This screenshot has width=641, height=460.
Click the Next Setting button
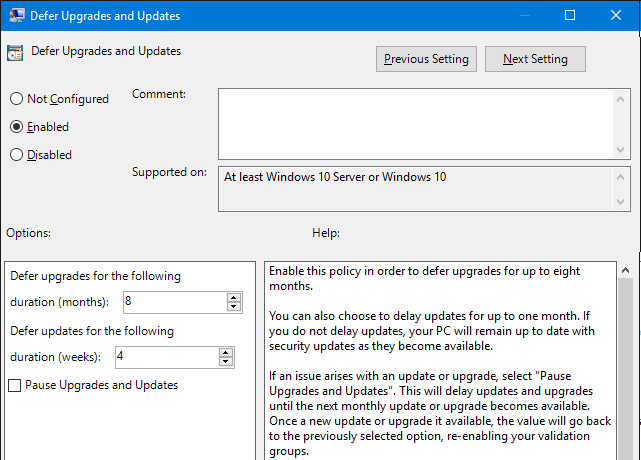click(x=535, y=59)
